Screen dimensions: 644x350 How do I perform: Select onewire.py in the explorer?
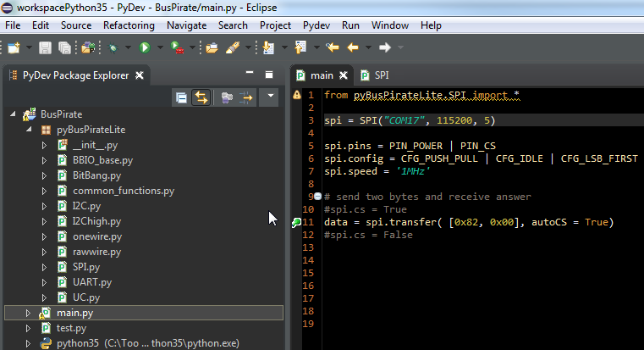click(97, 236)
